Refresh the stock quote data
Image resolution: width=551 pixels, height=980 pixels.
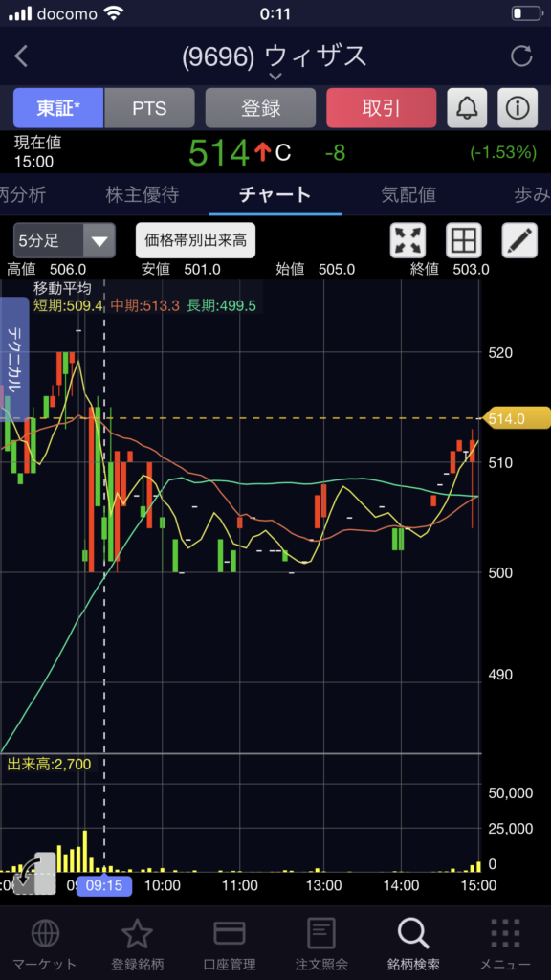[521, 56]
